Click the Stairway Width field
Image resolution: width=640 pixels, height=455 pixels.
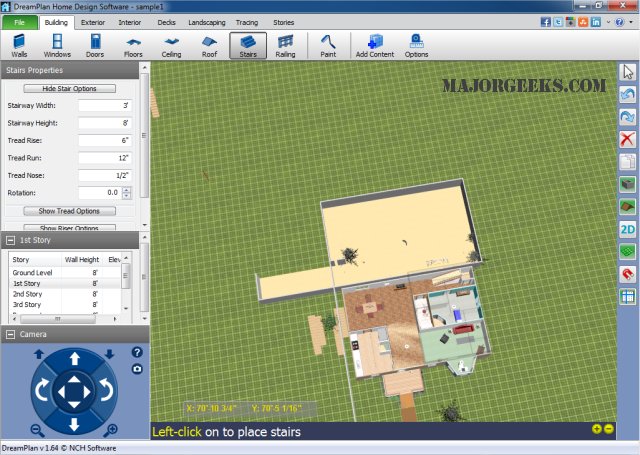pyautogui.click(x=105, y=105)
